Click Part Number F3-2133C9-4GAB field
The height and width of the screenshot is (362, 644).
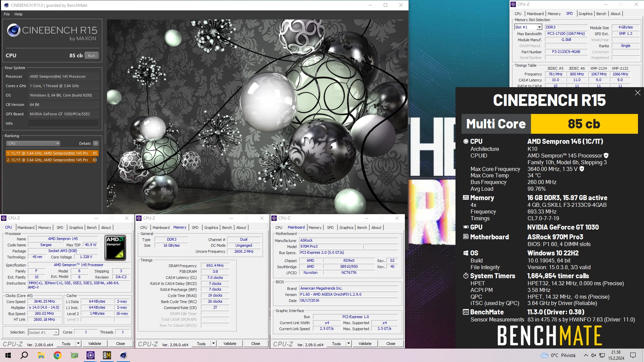click(x=566, y=52)
